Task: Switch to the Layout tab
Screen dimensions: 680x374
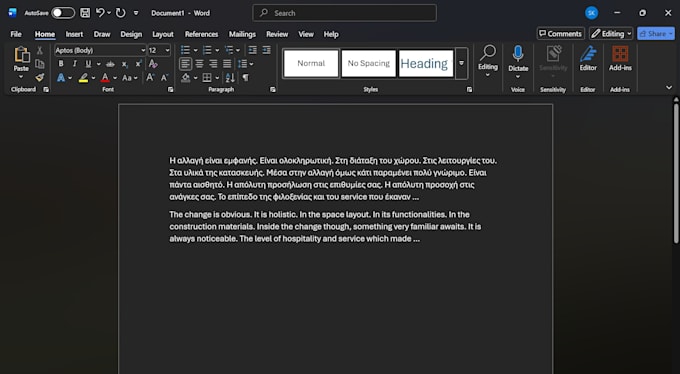Action: (x=163, y=34)
